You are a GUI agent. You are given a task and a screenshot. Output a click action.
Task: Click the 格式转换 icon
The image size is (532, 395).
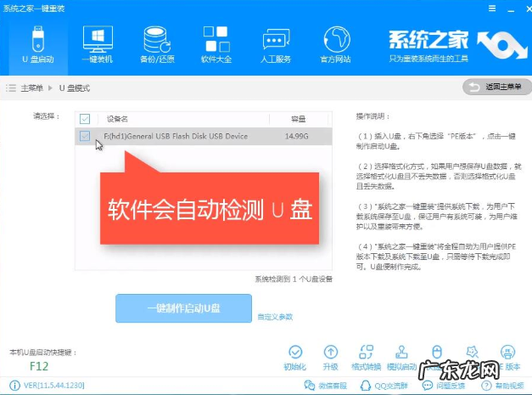pyautogui.click(x=366, y=358)
